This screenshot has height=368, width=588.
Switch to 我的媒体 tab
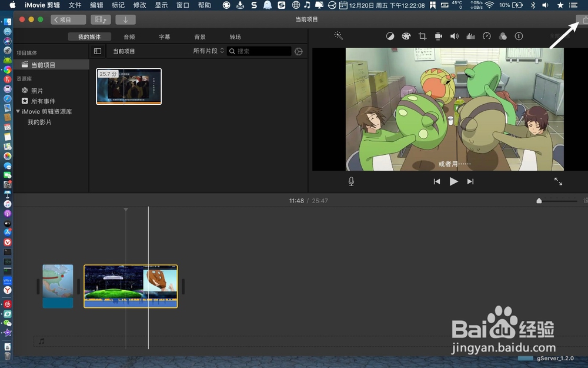[x=89, y=37]
